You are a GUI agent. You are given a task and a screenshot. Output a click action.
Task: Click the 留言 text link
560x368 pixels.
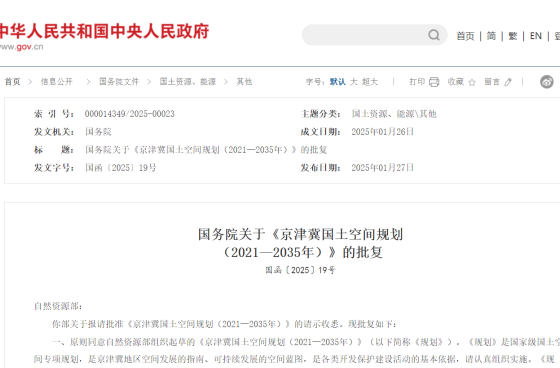pos(492,82)
